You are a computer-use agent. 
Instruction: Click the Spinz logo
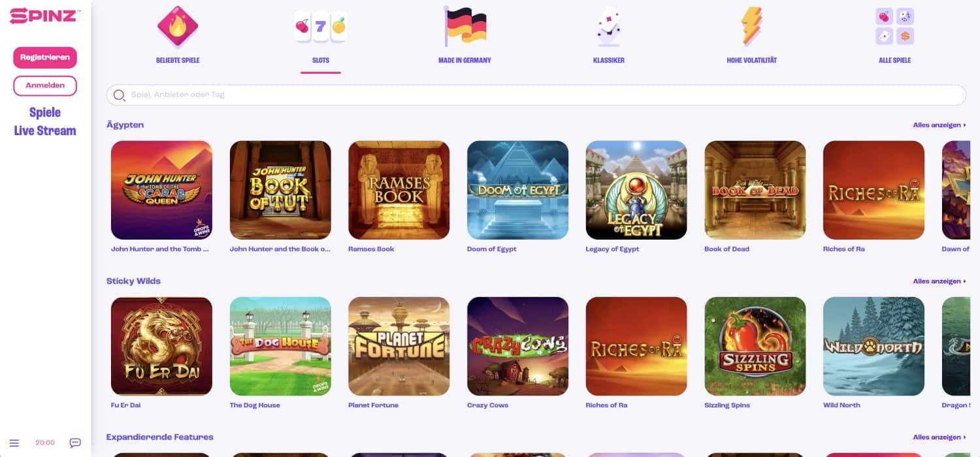coord(45,15)
